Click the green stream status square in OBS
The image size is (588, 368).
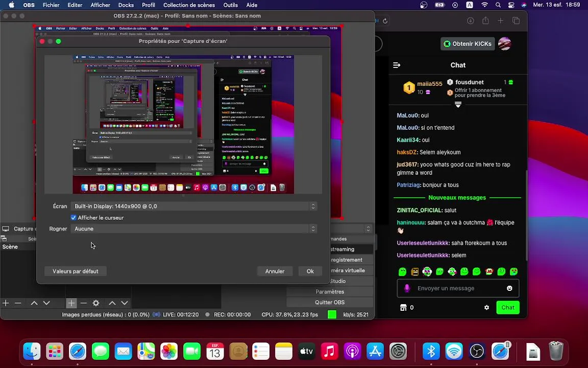pos(332,314)
